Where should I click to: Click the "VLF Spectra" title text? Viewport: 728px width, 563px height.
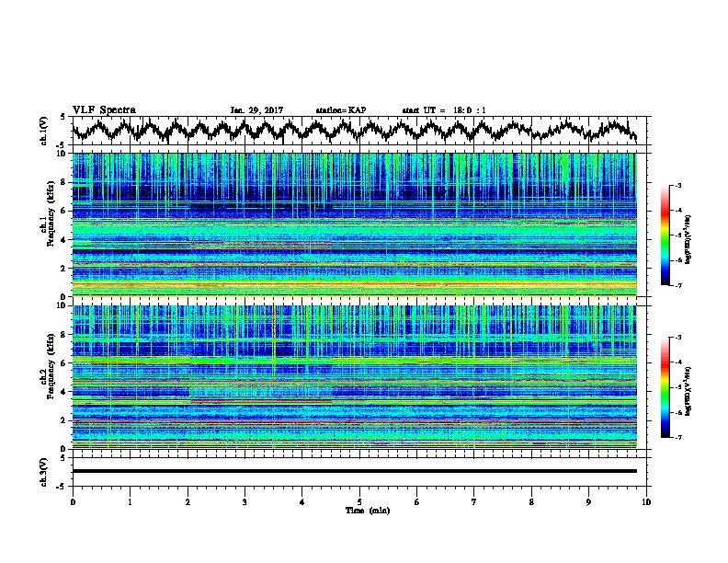104,110
